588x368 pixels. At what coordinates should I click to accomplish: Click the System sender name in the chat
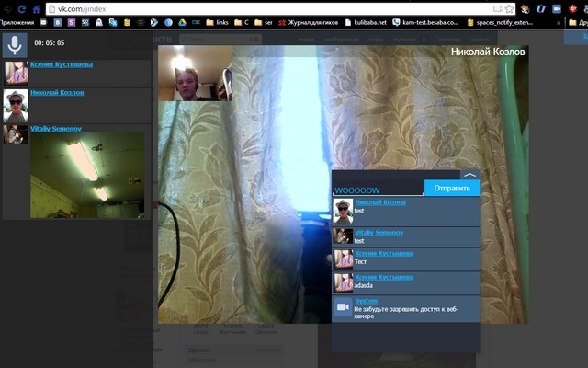click(x=367, y=301)
